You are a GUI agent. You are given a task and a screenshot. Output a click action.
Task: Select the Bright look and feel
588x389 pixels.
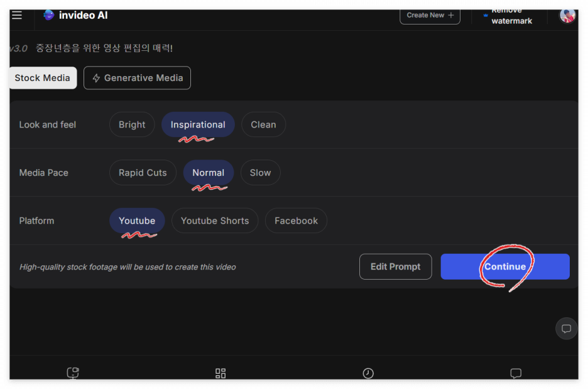point(132,124)
